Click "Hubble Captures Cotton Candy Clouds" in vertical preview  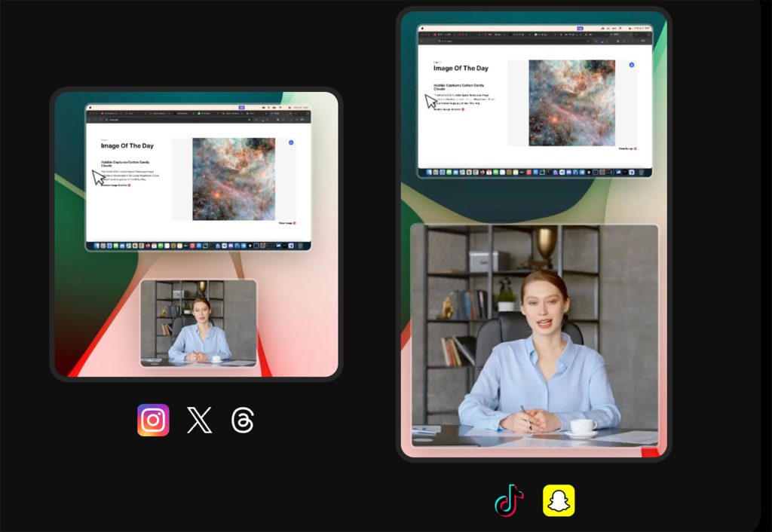[459, 87]
